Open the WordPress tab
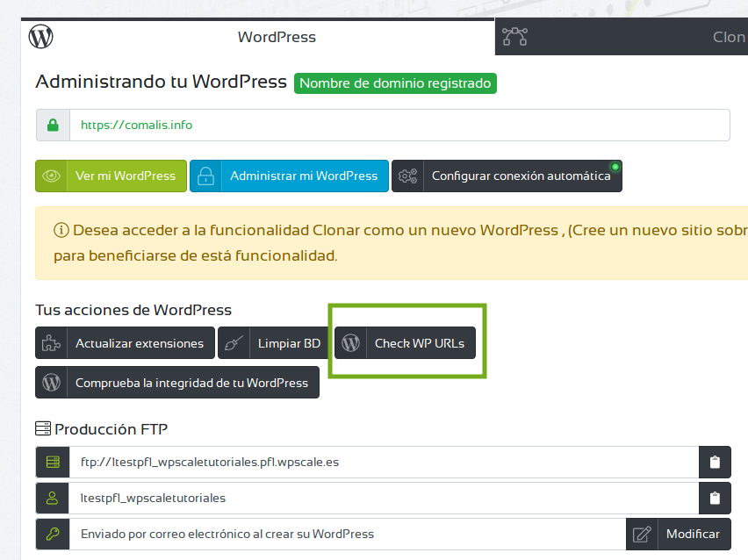748x560 pixels. (x=257, y=37)
